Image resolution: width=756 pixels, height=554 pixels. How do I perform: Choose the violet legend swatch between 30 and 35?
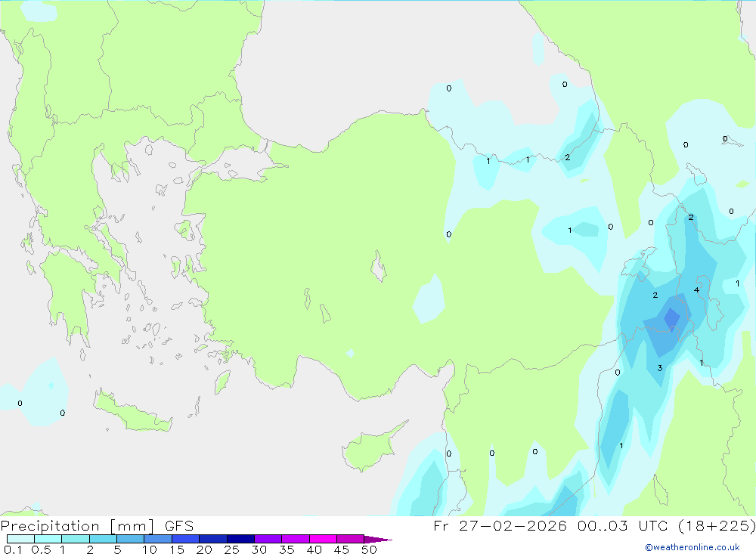(x=268, y=539)
